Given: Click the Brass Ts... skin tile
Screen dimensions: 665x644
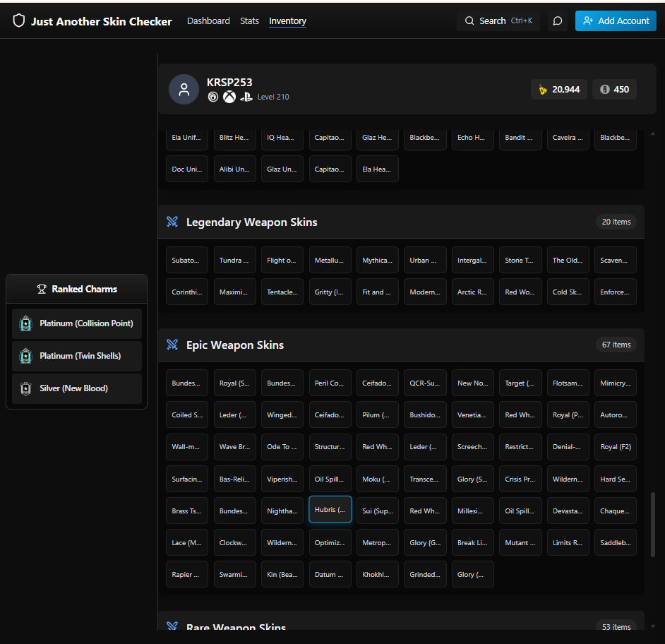Looking at the screenshot, I should tap(186, 511).
